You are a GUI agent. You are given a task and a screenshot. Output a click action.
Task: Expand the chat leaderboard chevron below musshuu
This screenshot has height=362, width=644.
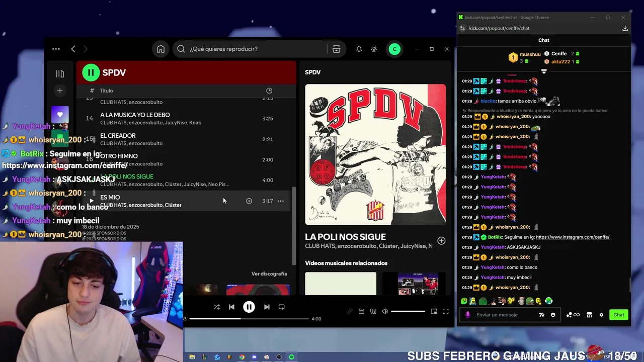(x=544, y=71)
